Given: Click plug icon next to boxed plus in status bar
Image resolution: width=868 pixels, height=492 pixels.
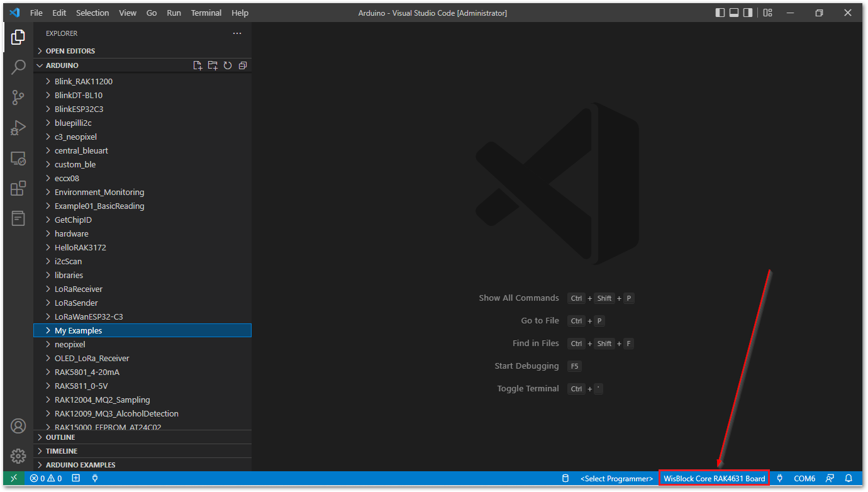Looking at the screenshot, I should (x=95, y=478).
